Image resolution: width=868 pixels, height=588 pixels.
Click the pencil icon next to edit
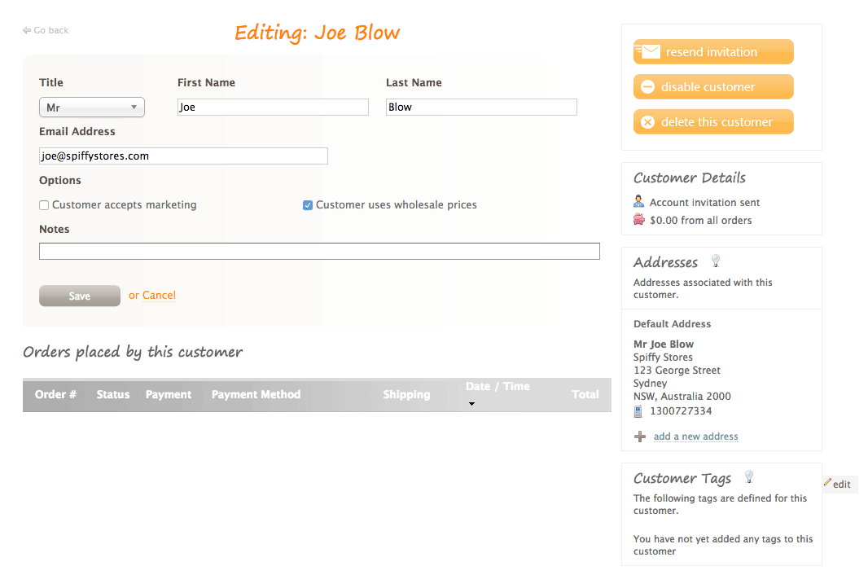click(x=827, y=483)
